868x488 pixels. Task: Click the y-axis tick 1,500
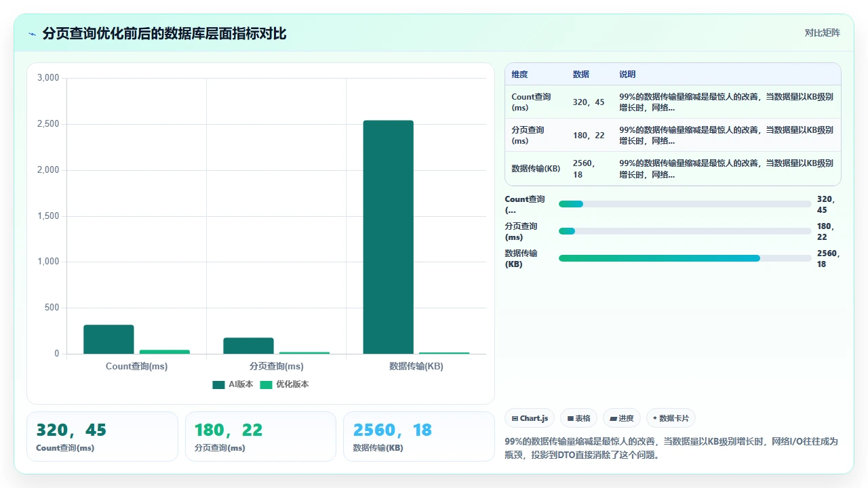click(x=48, y=216)
